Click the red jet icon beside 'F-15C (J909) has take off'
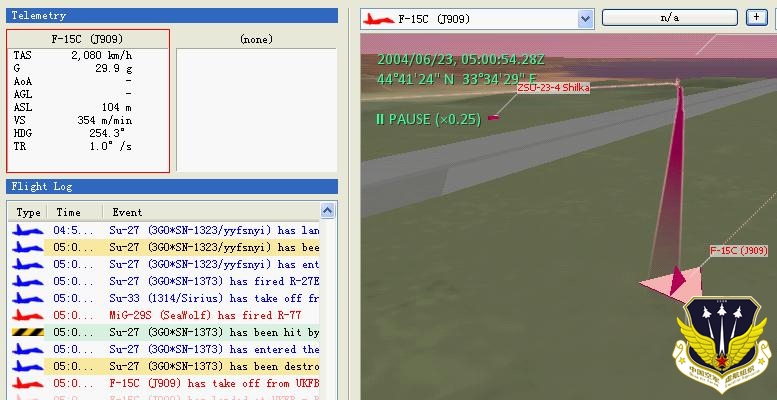 [28, 384]
